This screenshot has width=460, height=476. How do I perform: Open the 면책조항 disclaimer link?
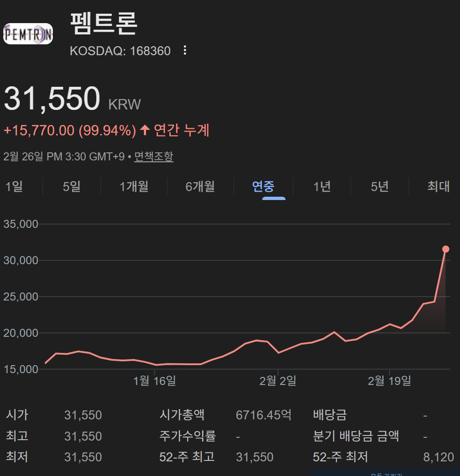tap(154, 157)
